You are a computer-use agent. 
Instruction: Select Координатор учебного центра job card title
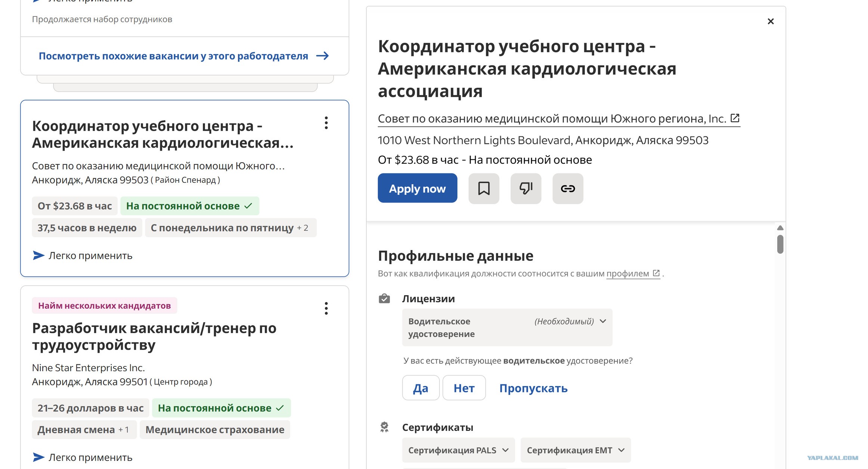pos(163,134)
